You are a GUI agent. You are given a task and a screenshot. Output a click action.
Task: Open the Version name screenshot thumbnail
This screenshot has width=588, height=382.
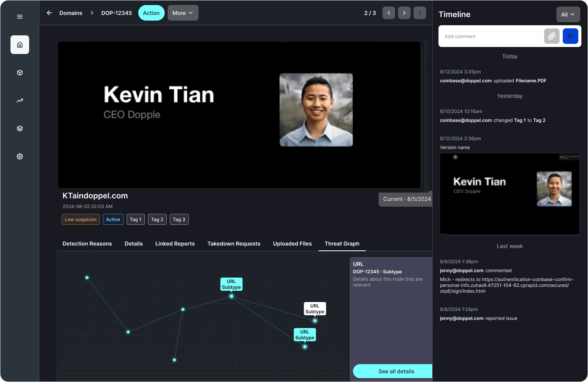tap(510, 194)
